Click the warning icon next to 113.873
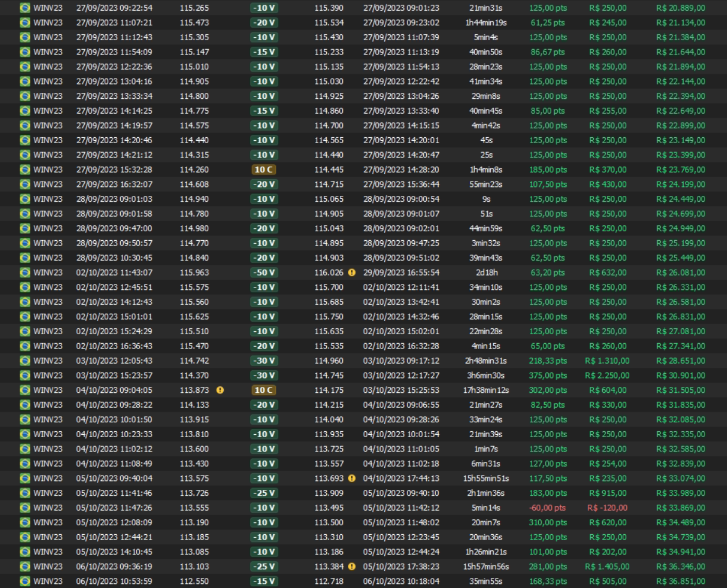The height and width of the screenshot is (588, 727). click(220, 390)
